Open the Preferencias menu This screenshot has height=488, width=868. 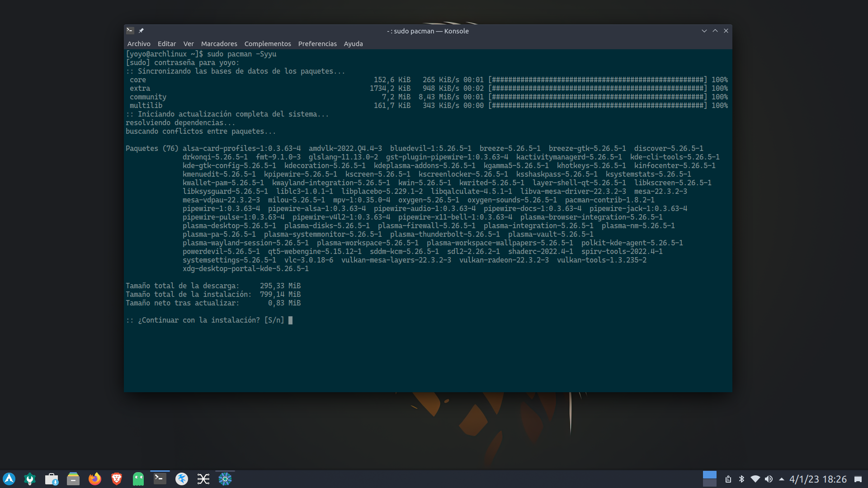tap(317, 44)
